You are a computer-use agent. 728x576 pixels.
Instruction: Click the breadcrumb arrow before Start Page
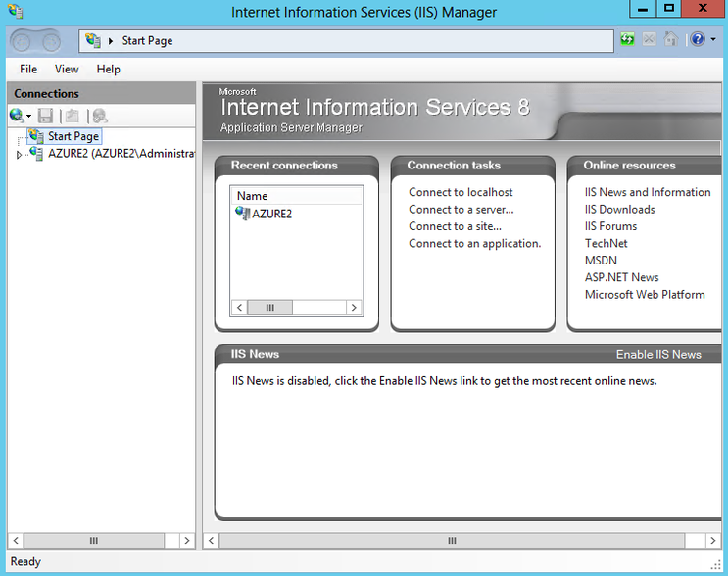point(111,41)
